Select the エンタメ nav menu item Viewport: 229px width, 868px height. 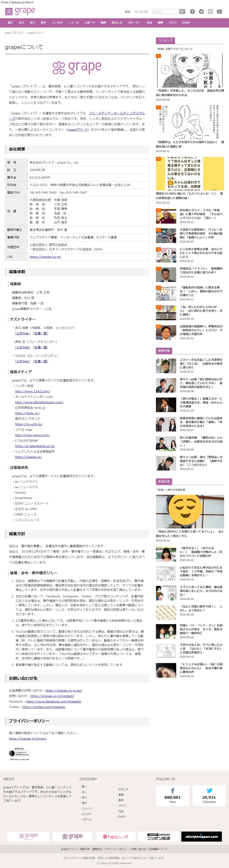pyautogui.click(x=57, y=23)
